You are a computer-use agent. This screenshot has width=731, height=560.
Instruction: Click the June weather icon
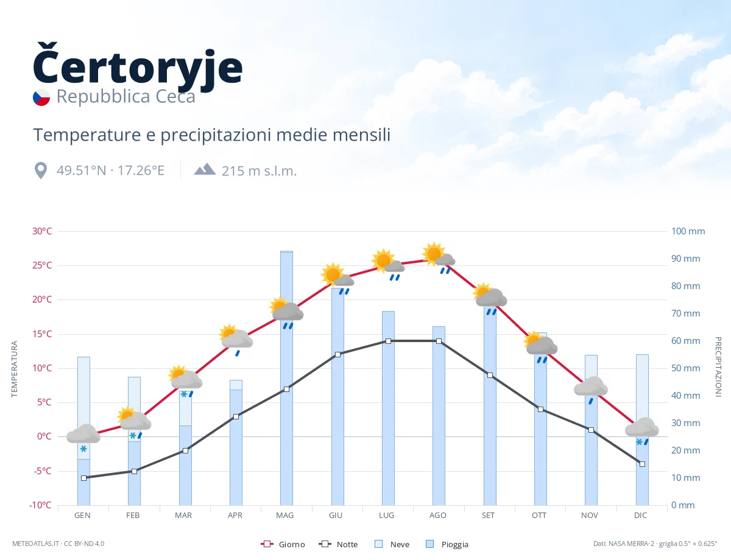tap(337, 279)
